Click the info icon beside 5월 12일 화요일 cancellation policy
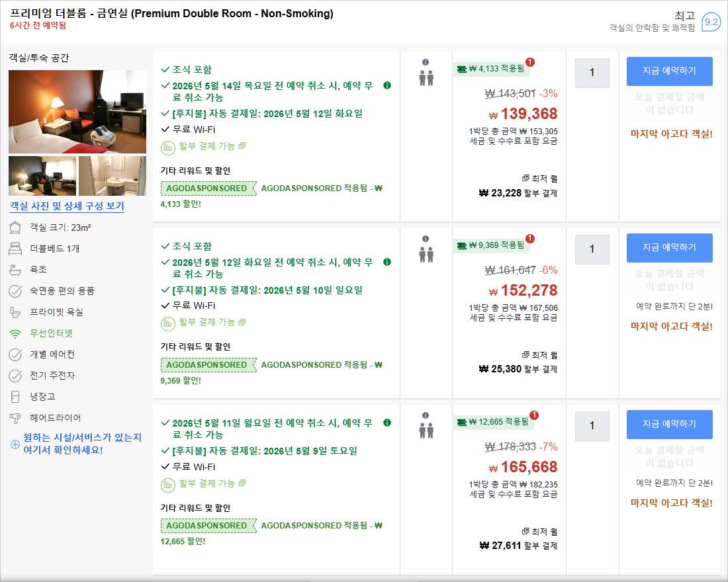This screenshot has width=728, height=582. point(387,262)
